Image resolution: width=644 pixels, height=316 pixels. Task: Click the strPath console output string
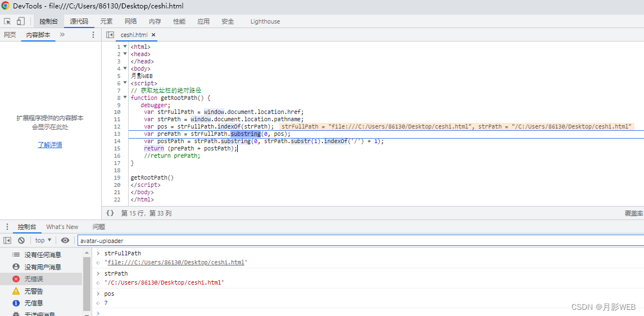[x=164, y=283]
